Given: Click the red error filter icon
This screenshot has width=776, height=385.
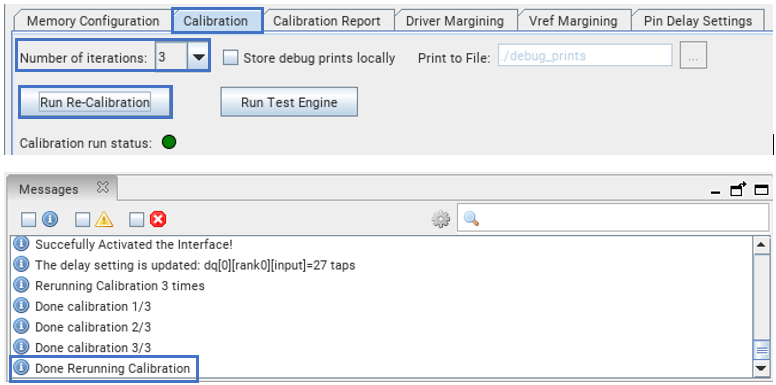Looking at the screenshot, I should [x=158, y=219].
